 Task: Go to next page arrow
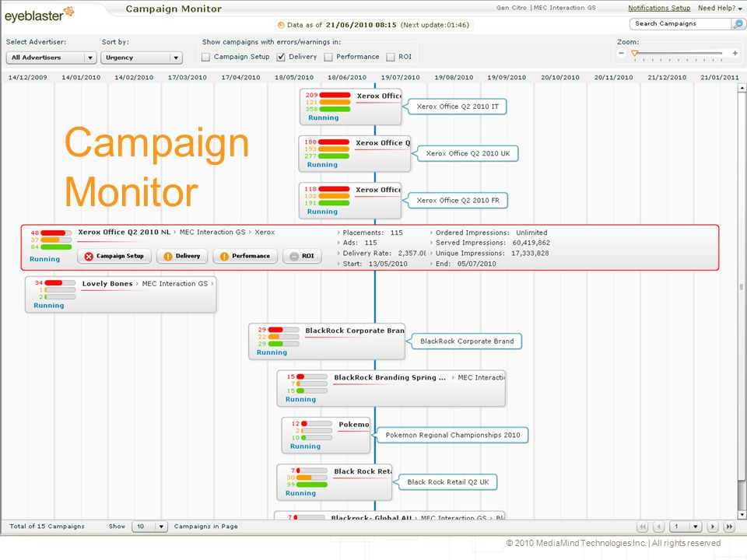(x=713, y=527)
